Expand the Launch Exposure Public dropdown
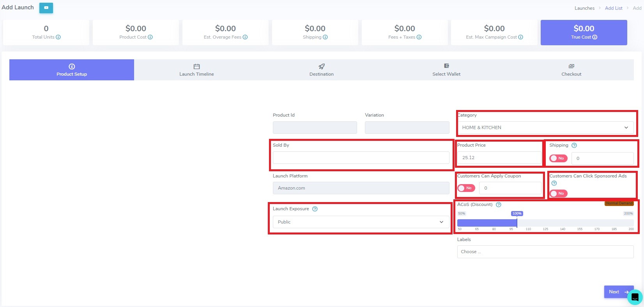 (x=361, y=222)
